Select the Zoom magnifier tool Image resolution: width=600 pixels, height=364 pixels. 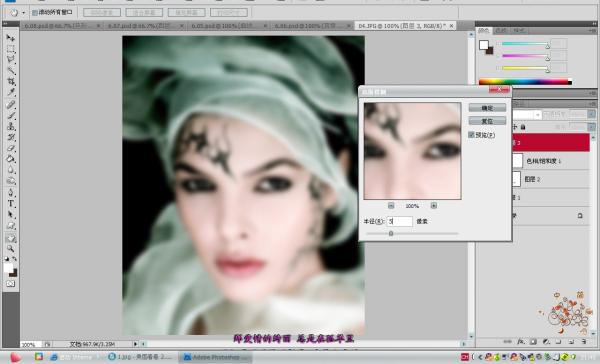click(10, 248)
